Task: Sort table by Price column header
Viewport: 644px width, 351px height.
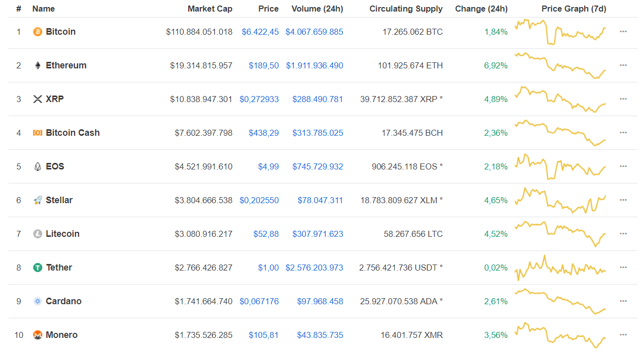Action: coord(269,9)
